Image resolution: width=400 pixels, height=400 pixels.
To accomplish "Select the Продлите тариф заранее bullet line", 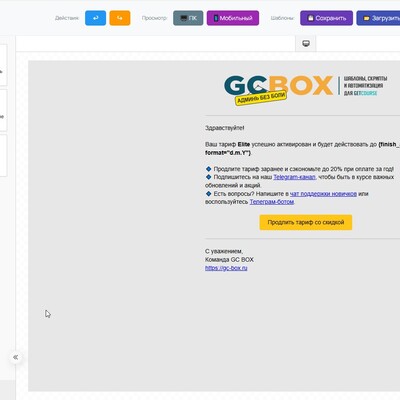I will tap(299, 169).
